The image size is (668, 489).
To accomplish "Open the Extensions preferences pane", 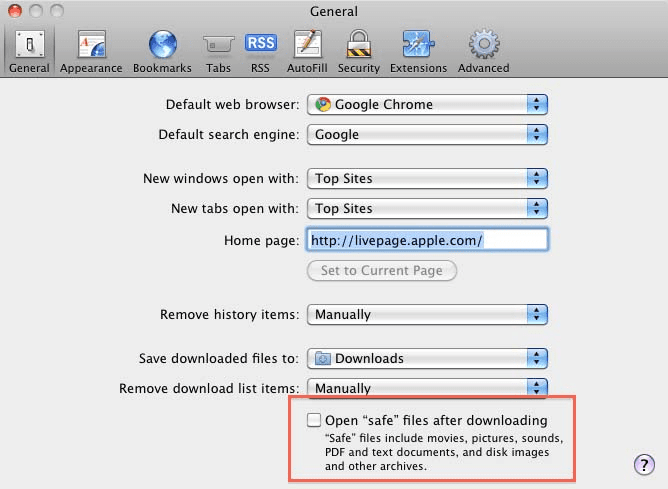I will click(x=418, y=51).
